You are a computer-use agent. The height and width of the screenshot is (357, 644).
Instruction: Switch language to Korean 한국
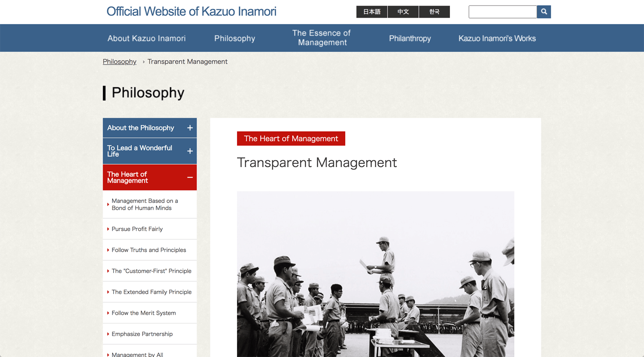(434, 12)
